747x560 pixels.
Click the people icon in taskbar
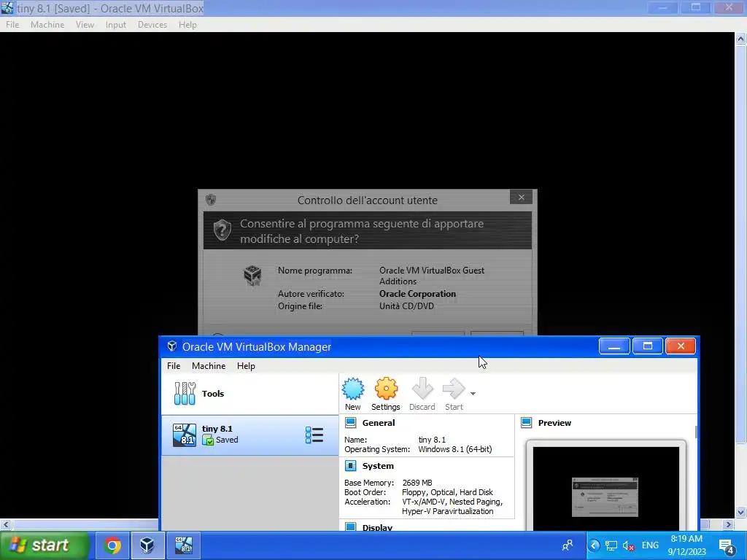[568, 545]
